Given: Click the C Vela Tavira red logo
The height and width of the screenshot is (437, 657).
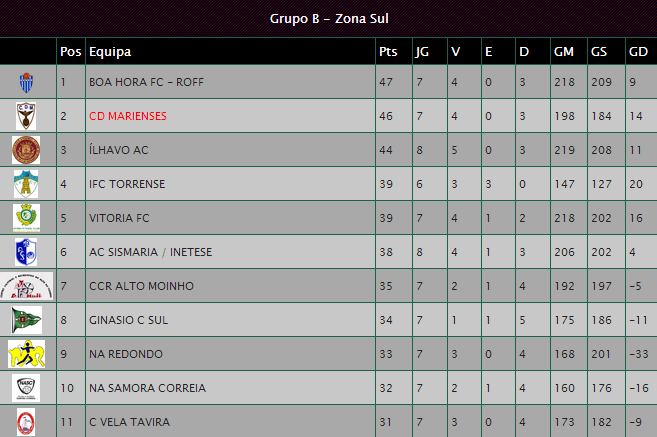Looking at the screenshot, I should coord(26,422).
